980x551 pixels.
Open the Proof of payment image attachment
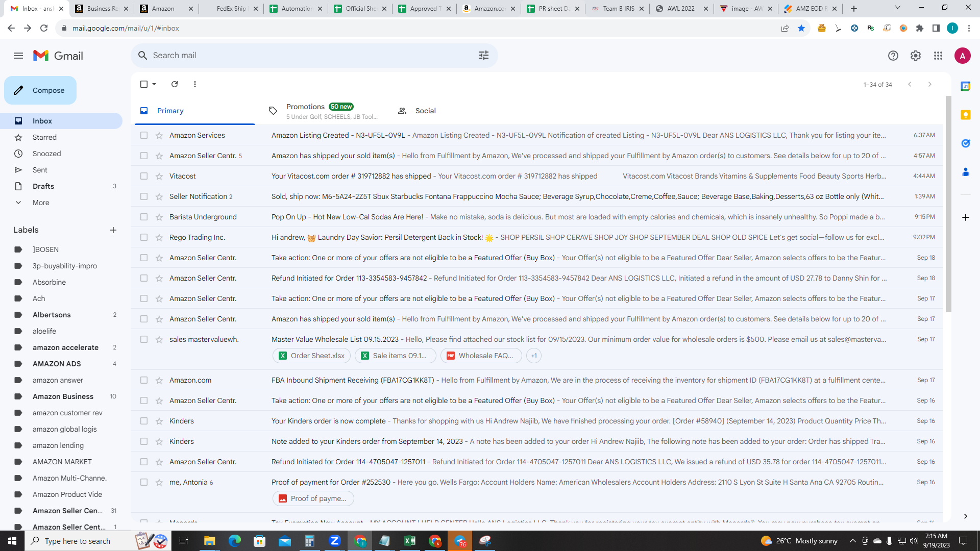[x=313, y=498]
